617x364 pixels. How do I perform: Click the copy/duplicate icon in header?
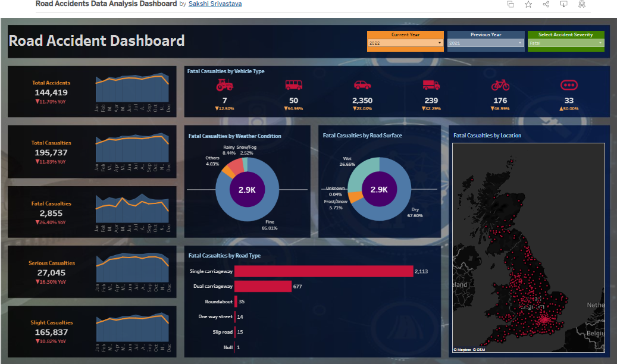[510, 4]
